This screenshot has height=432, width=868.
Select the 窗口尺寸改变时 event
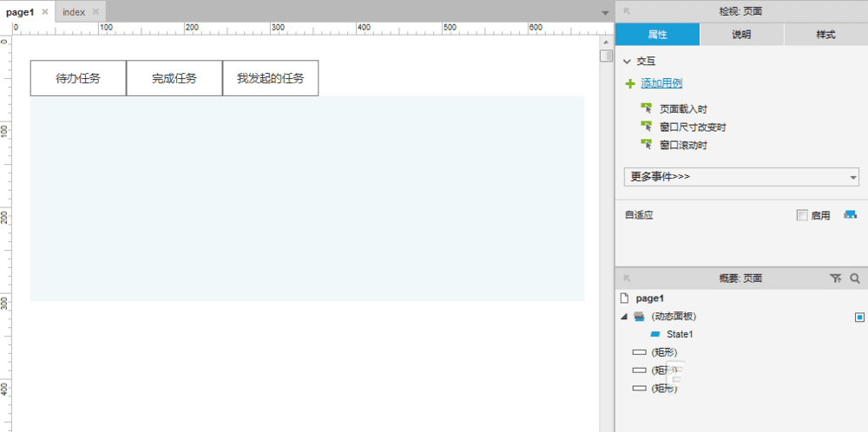[693, 128]
